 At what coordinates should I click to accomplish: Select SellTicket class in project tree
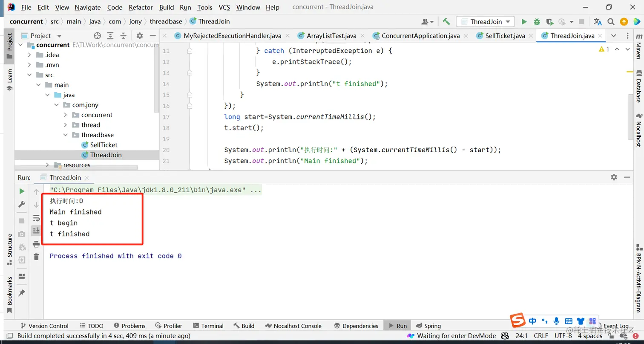click(x=103, y=145)
